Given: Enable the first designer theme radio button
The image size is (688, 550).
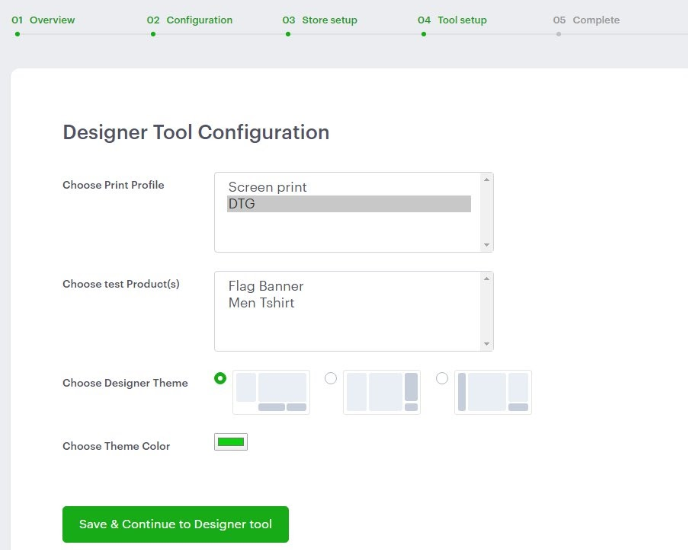Looking at the screenshot, I should 220,378.
